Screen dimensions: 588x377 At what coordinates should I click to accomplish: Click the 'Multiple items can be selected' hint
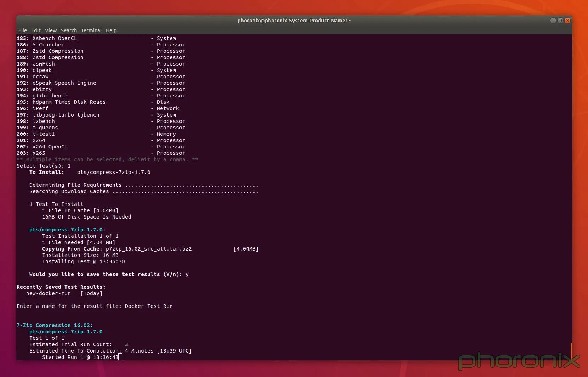coord(107,159)
